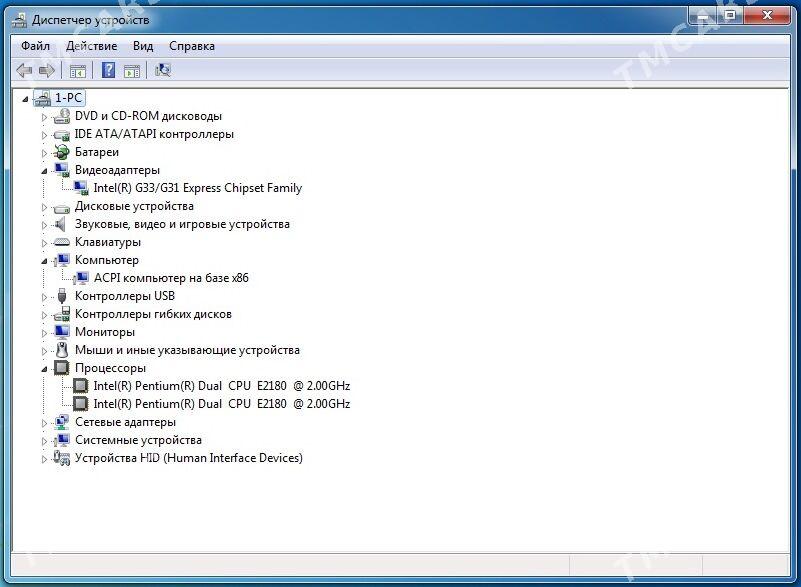Toggle the action pane toolbar icon
801x587 pixels.
132,71
